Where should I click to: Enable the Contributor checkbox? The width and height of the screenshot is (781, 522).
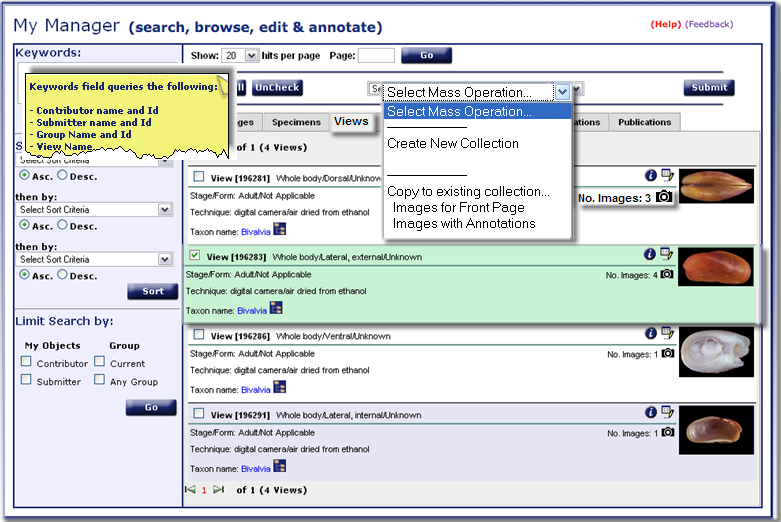click(x=26, y=363)
